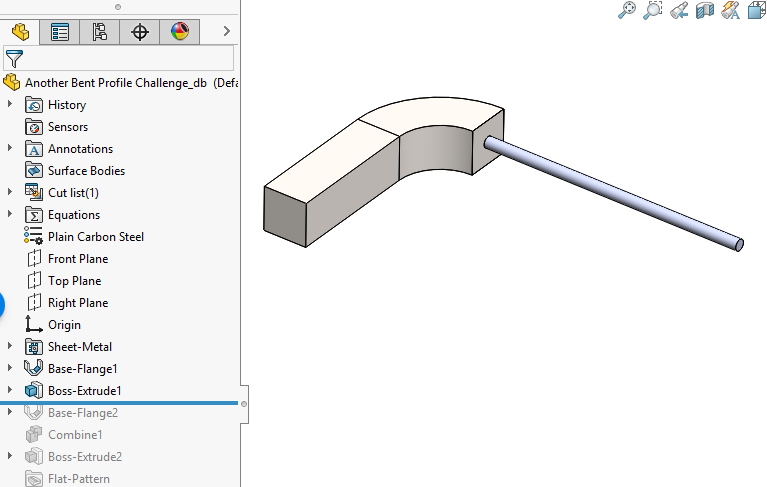Click the Top Plane icon
Screen dimensions: 767x487
tap(34, 281)
